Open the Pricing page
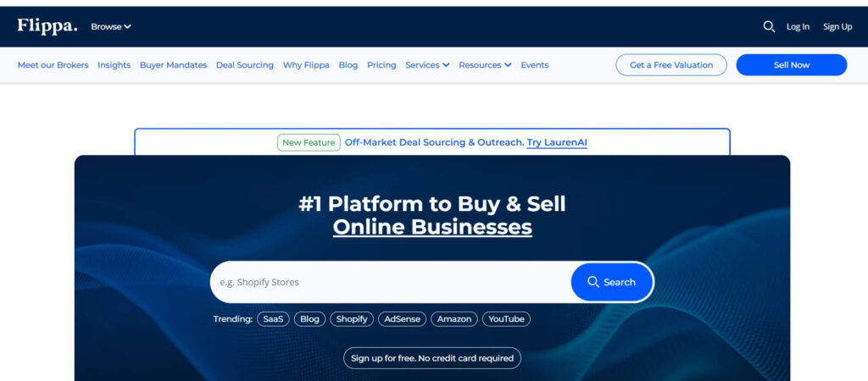 tap(381, 65)
